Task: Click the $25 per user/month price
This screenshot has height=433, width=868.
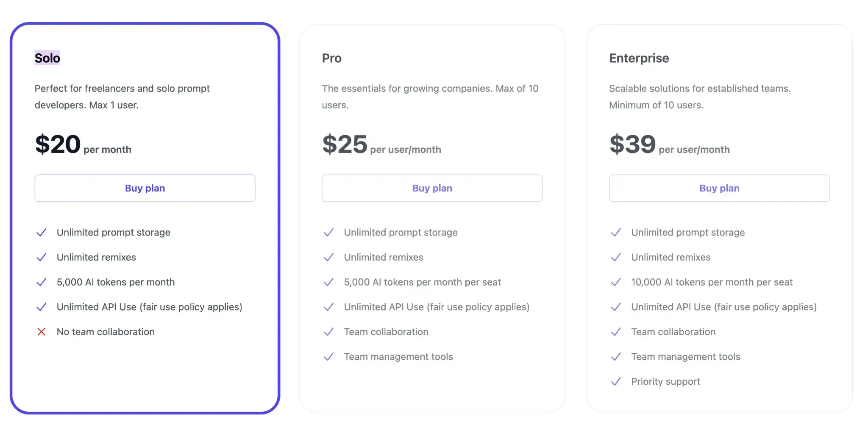Action: (381, 144)
